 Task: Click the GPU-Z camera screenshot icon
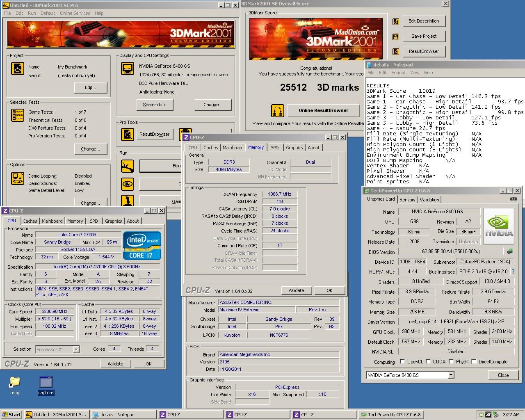point(514,199)
